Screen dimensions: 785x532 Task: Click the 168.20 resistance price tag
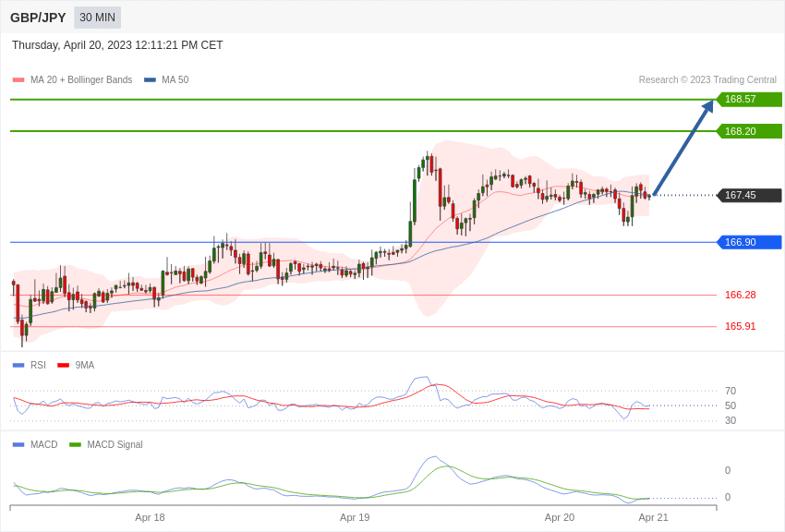pos(750,131)
